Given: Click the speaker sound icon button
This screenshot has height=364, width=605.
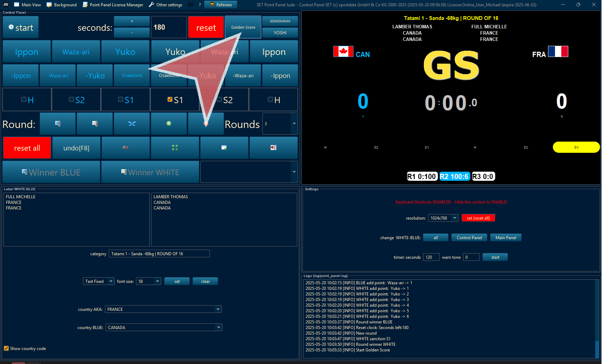Looking at the screenshot, I should 126,148.
